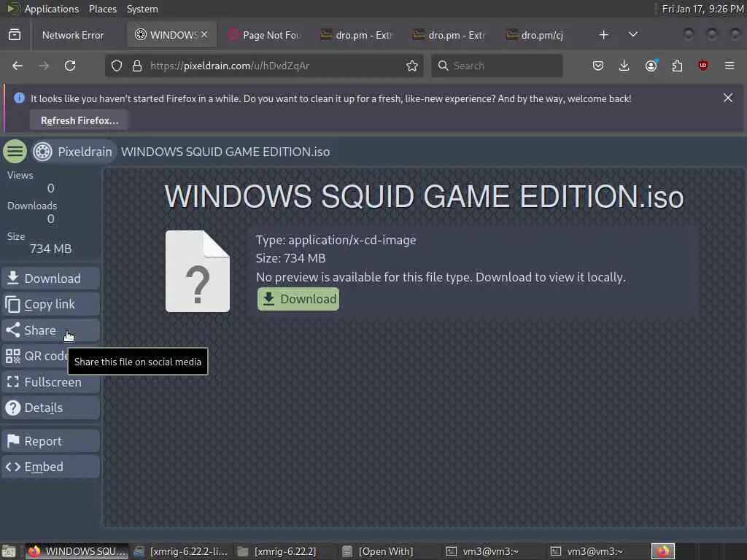
Task: Dismiss the Firefox refresh notification bar
Action: pos(727,98)
